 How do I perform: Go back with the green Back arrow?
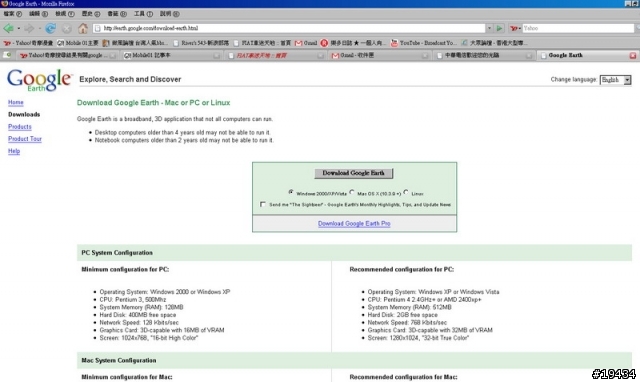click(x=8, y=28)
